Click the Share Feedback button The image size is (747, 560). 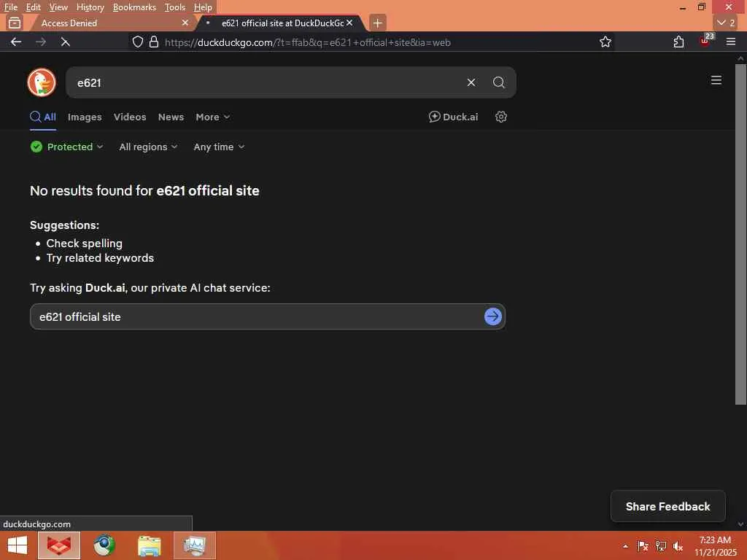(x=667, y=506)
